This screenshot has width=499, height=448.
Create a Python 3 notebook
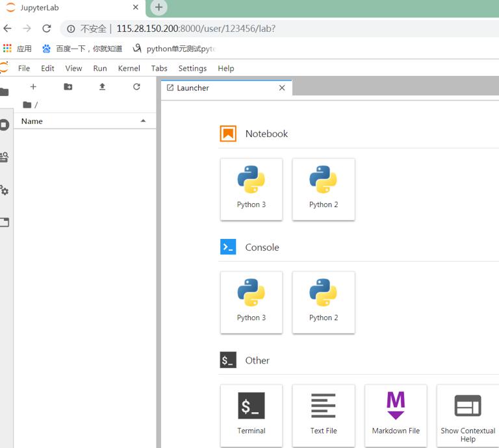(x=251, y=189)
